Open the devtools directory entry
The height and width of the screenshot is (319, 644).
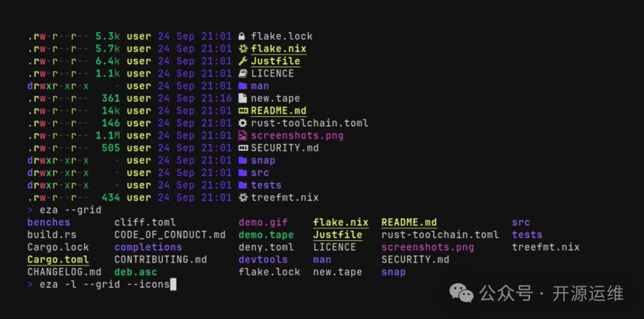click(263, 260)
